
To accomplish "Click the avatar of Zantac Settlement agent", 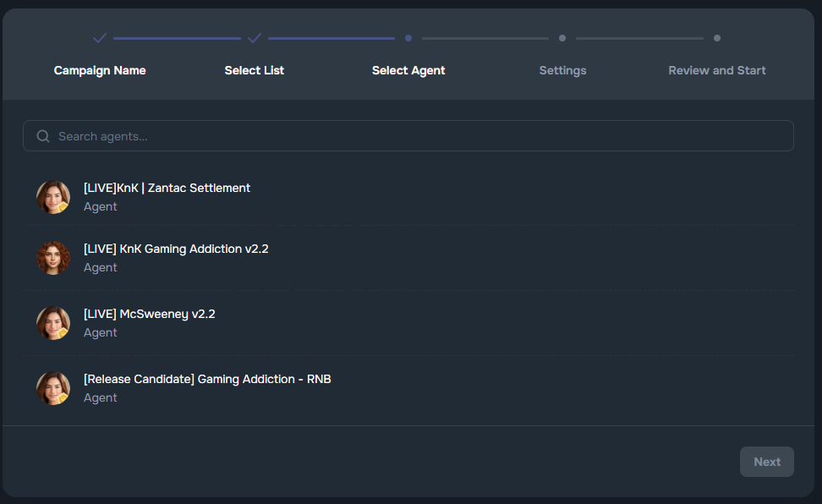I will tap(52, 196).
